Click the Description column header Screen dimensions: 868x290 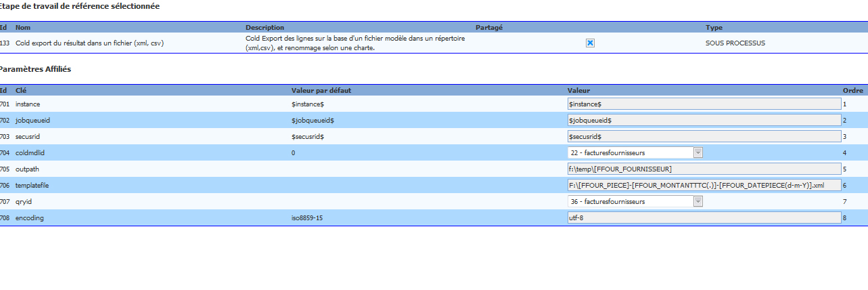click(265, 28)
